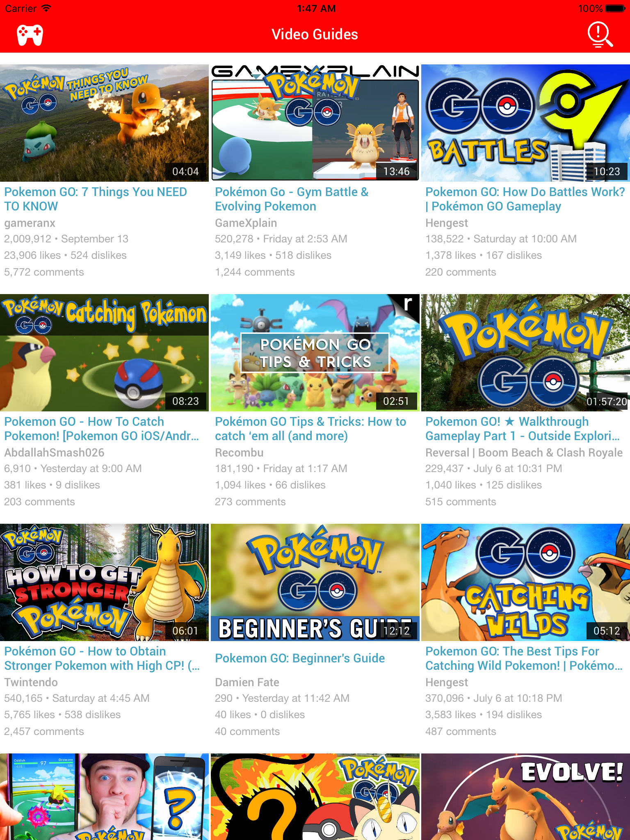Viewport: 630px width, 840px height.
Task: Tap '5,772 comments' under gameranx video
Action: coord(44,272)
